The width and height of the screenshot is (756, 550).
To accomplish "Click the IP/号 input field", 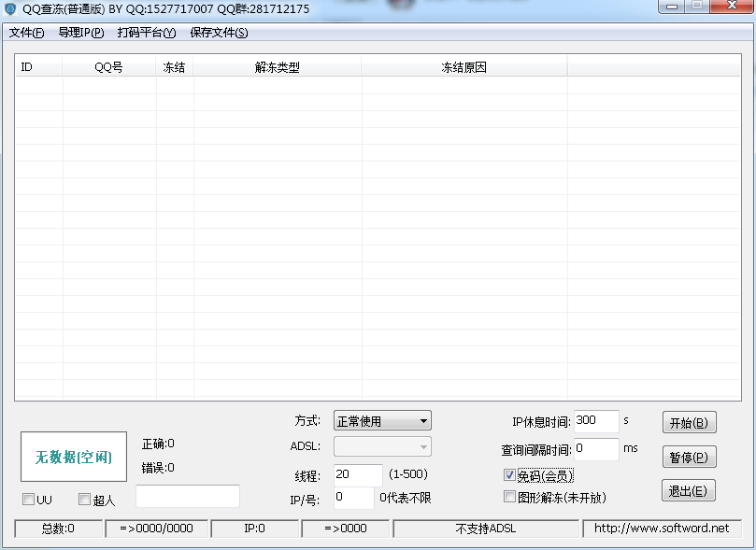I will [354, 498].
